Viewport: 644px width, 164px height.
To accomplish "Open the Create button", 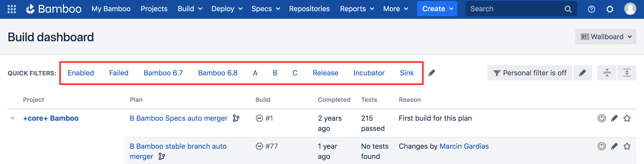I will [437, 8].
